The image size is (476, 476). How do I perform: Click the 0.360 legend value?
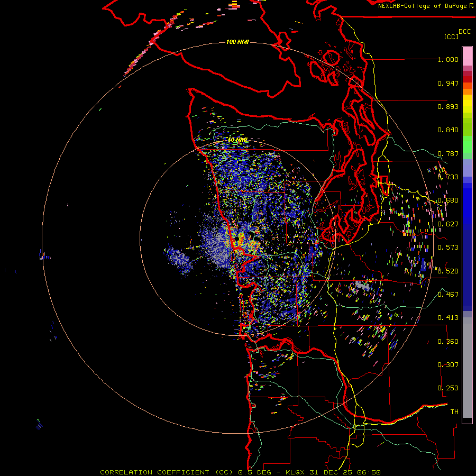[448, 342]
